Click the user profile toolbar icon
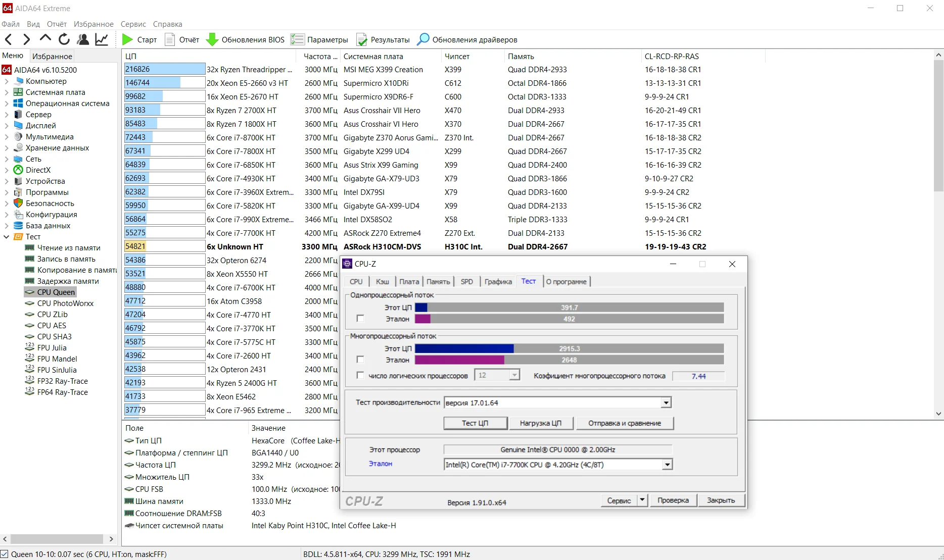Image resolution: width=944 pixels, height=560 pixels. pyautogui.click(x=83, y=39)
